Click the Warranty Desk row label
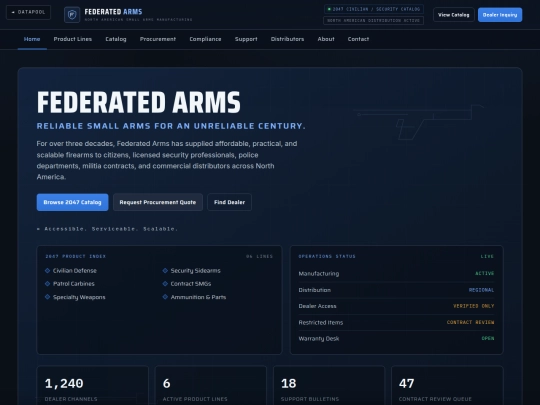 pyautogui.click(x=319, y=339)
